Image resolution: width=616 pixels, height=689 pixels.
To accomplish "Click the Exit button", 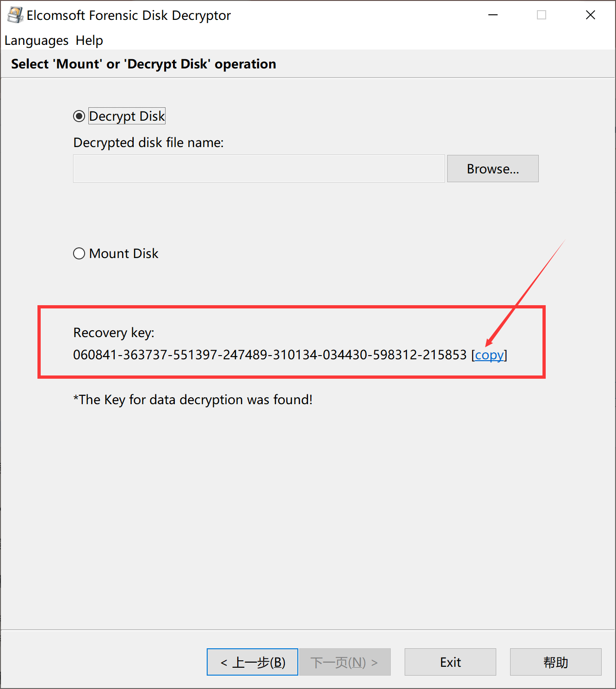I will tap(450, 662).
